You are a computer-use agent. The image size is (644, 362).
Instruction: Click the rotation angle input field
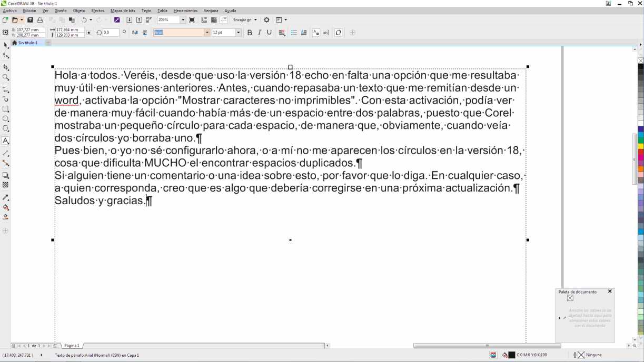[x=110, y=33]
